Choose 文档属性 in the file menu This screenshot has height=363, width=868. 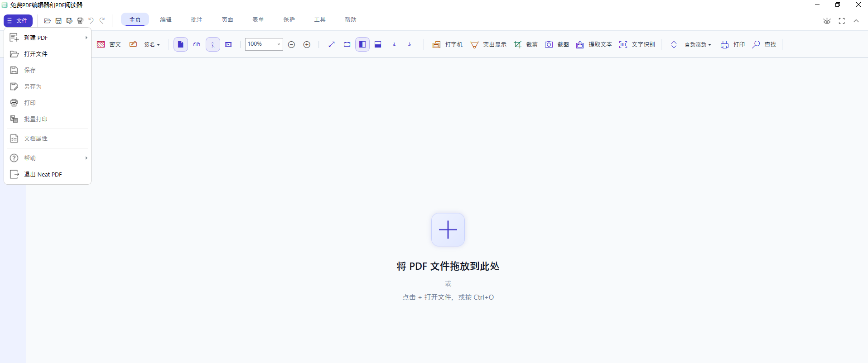[48, 139]
